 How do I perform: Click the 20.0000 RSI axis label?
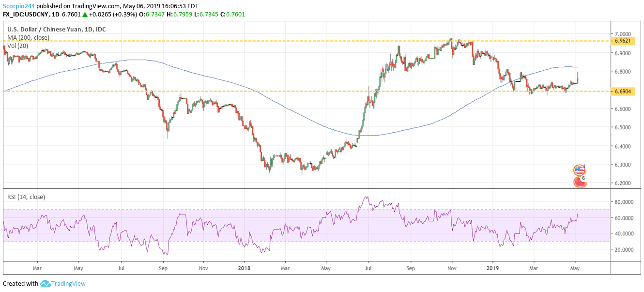tap(625, 249)
